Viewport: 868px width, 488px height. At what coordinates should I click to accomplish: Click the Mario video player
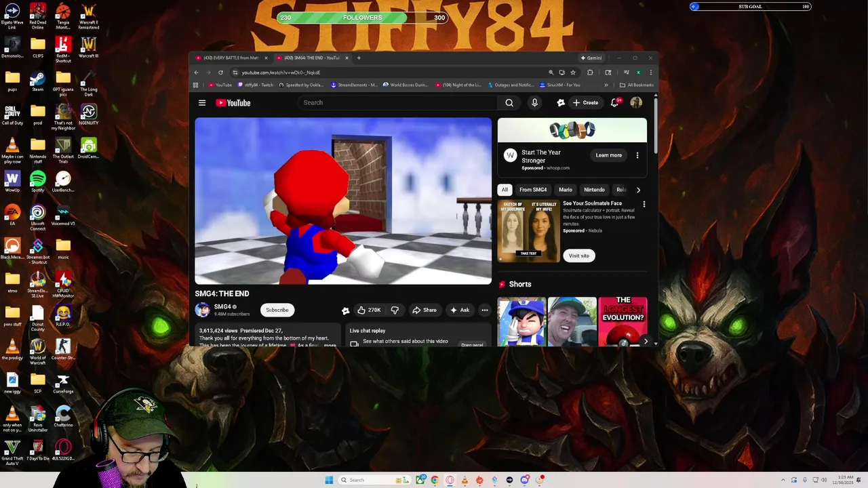click(x=343, y=201)
